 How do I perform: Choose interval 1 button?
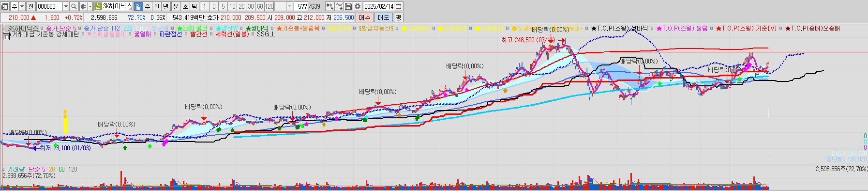pos(205,6)
